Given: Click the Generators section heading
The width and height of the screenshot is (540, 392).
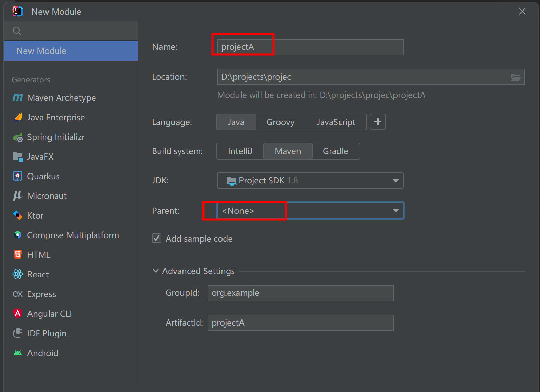Looking at the screenshot, I should point(31,80).
